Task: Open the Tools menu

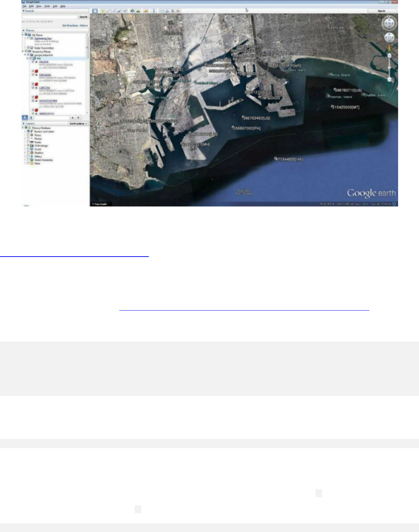Action: coord(47,6)
